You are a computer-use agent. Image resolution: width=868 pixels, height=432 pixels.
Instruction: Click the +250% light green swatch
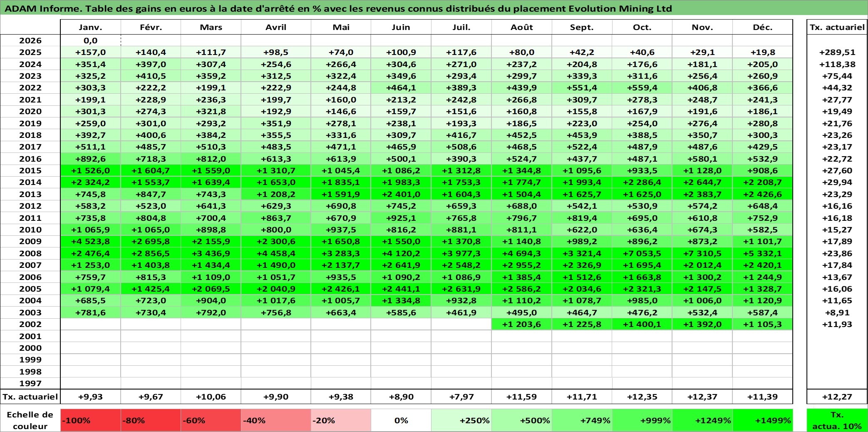click(461, 420)
